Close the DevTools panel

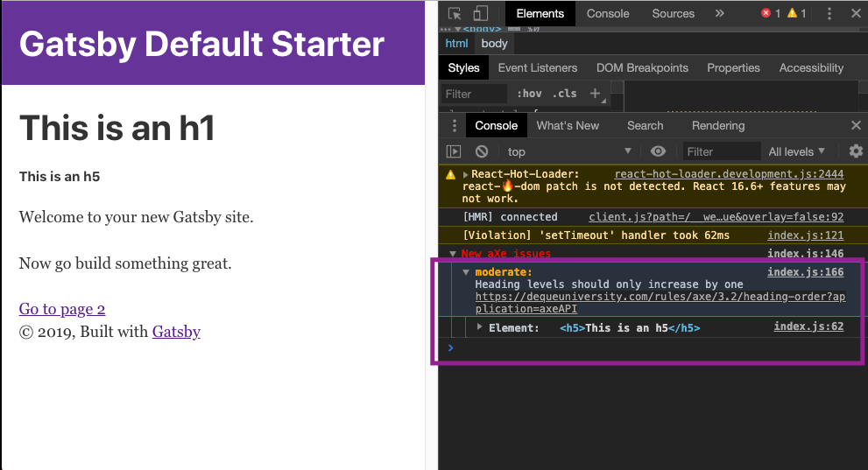point(856,13)
